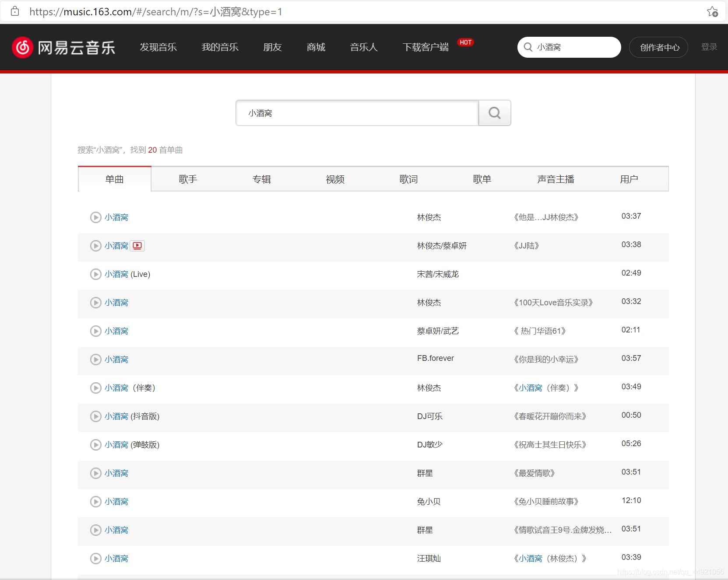Open album 《兔小贝睡前故事》
728x580 pixels.
tap(546, 502)
